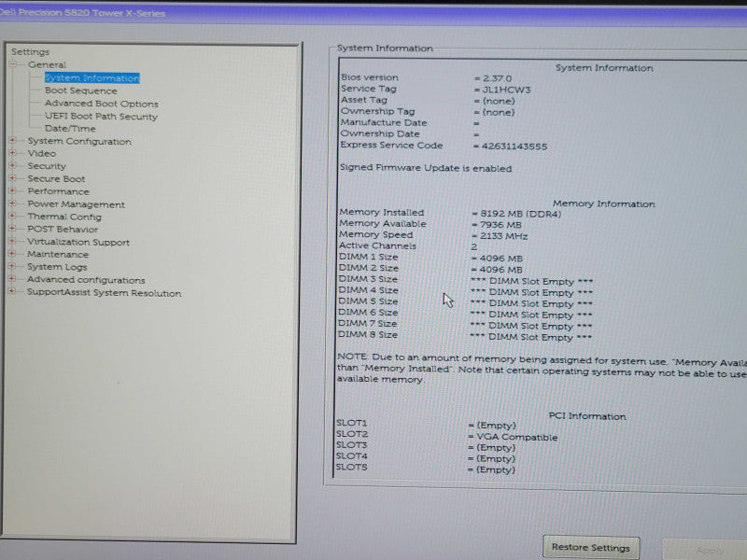747x560 pixels.
Task: Expand the Advanced configurations node
Action: point(13,279)
